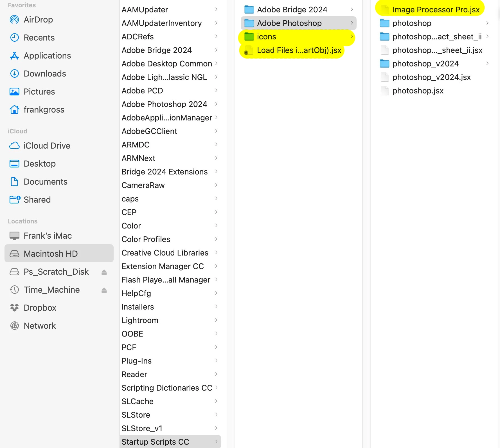This screenshot has width=500, height=448.
Task: Select the photoshop..._sheet_ii.jsx file
Action: [x=434, y=50]
